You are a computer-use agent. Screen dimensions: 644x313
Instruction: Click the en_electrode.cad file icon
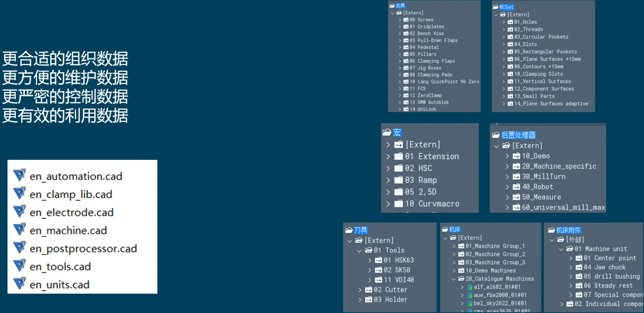(19, 211)
